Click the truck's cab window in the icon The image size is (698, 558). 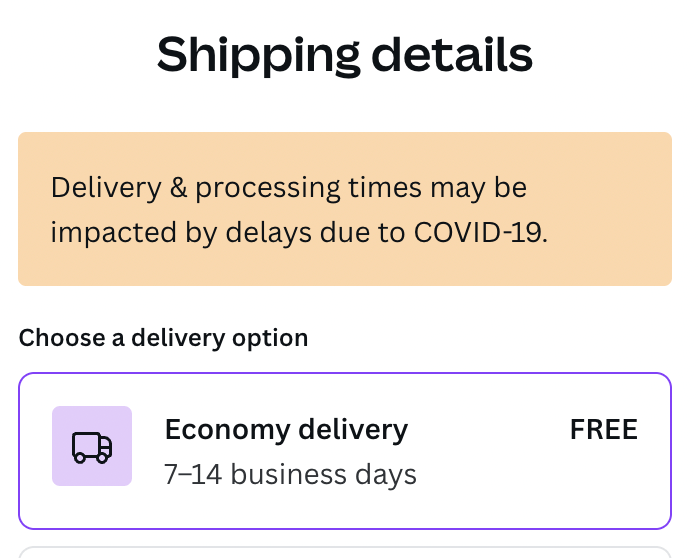pyautogui.click(x=106, y=443)
